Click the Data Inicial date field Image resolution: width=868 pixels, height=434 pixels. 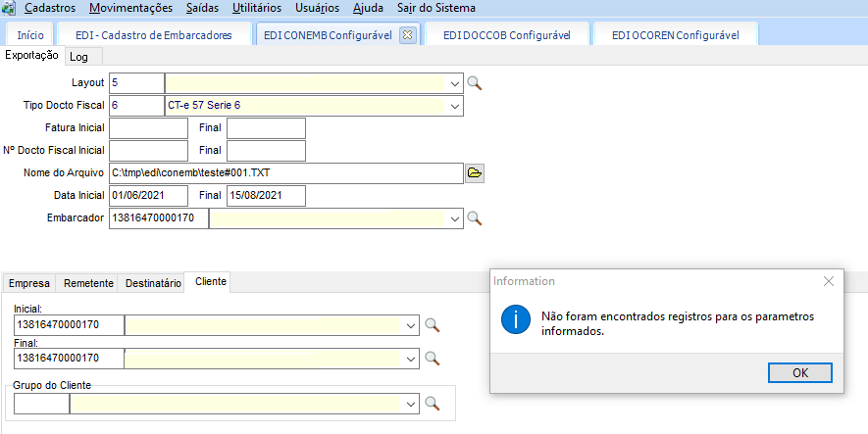coord(148,196)
